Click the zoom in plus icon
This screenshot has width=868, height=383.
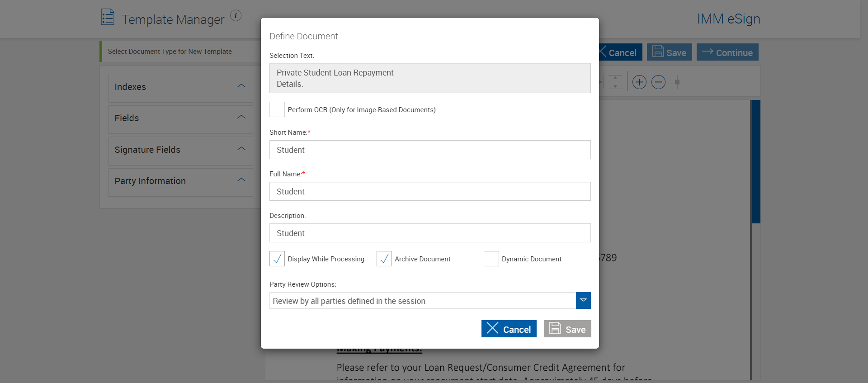pyautogui.click(x=639, y=82)
